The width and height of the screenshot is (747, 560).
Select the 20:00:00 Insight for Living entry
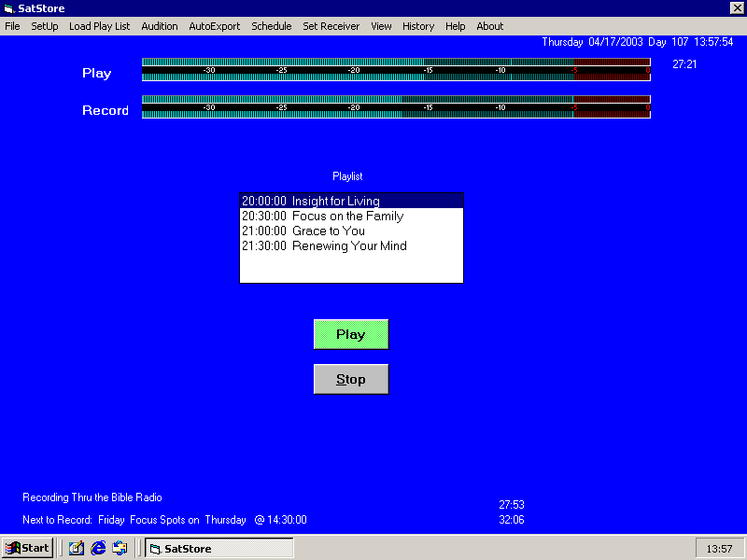tap(352, 201)
